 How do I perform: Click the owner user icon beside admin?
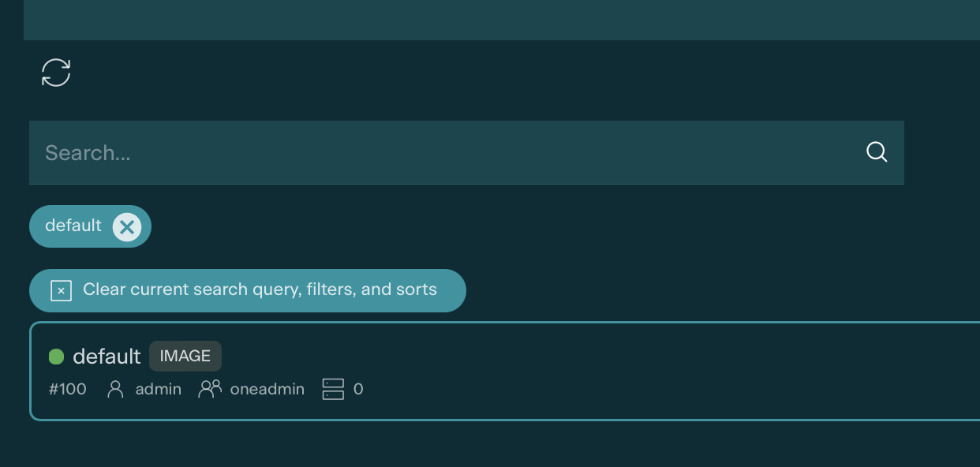[115, 389]
